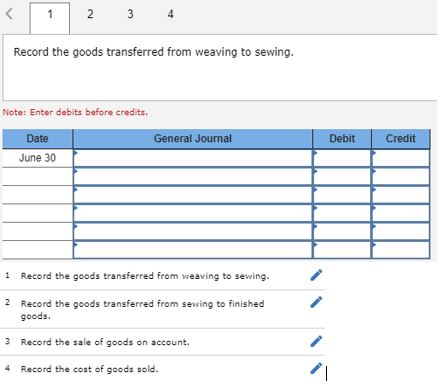Click the Debit column header
The width and height of the screenshot is (437, 386).
pyautogui.click(x=342, y=139)
